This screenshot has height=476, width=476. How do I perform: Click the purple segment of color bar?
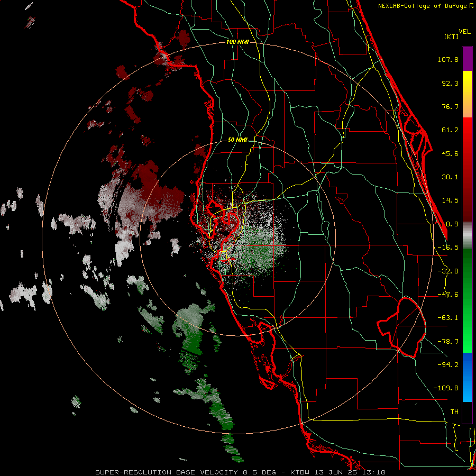(467, 59)
